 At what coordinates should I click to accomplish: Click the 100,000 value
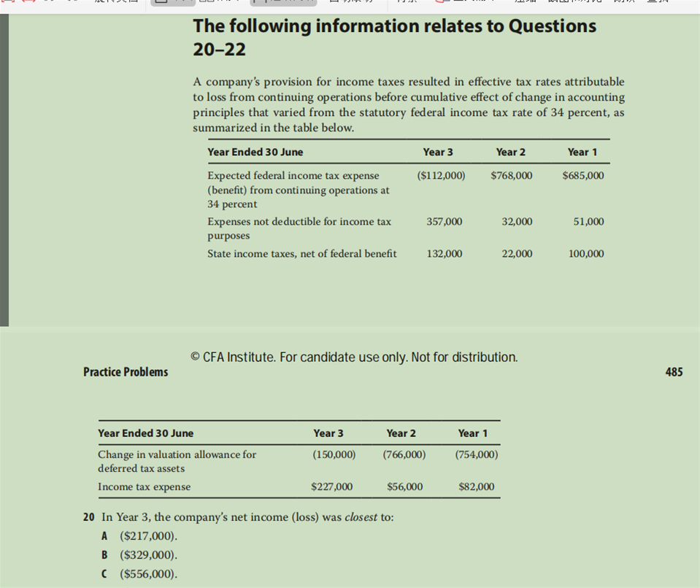pos(586,253)
